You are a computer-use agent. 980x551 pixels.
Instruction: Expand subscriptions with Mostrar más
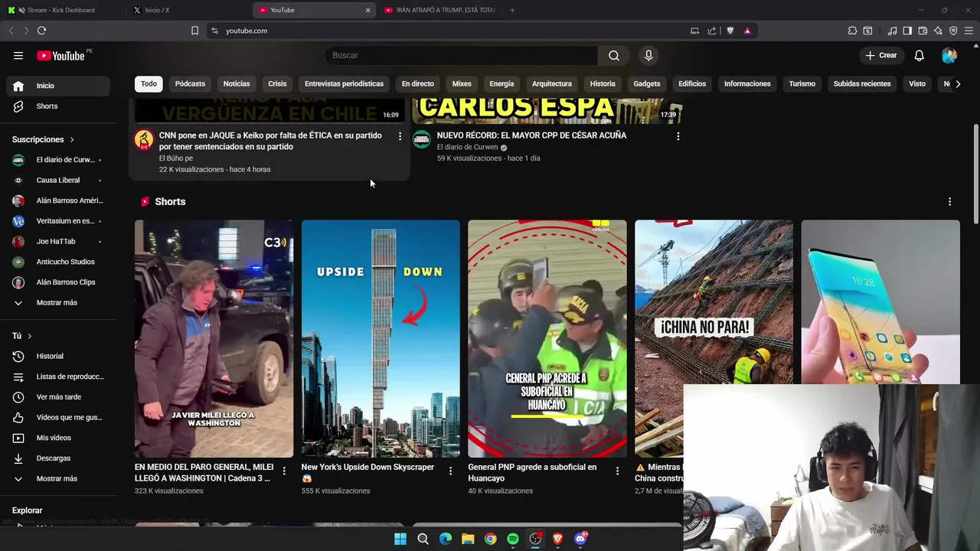59,302
